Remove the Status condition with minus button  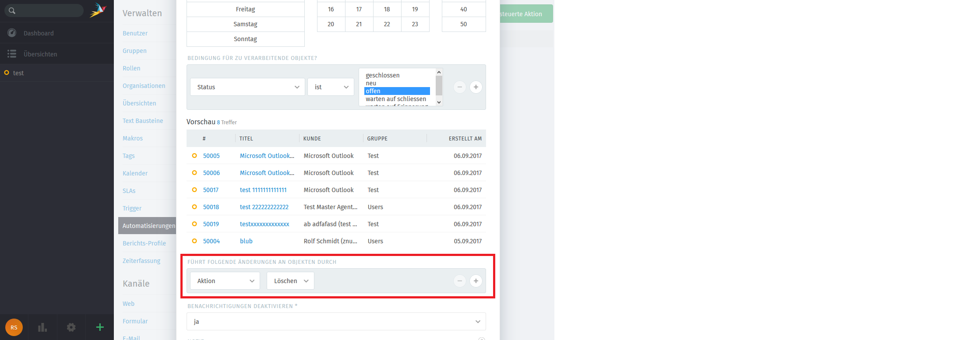(x=460, y=87)
